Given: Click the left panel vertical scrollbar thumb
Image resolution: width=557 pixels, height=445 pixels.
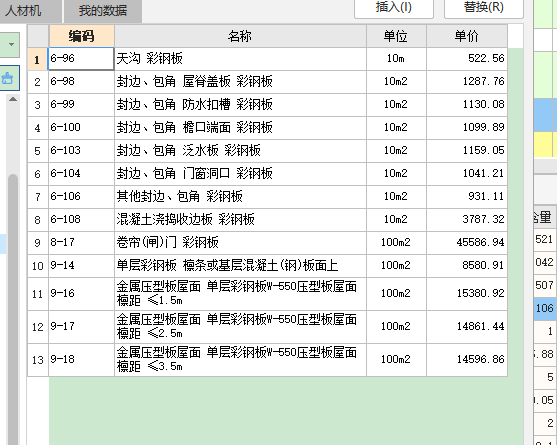Looking at the screenshot, I should pyautogui.click(x=13, y=309).
